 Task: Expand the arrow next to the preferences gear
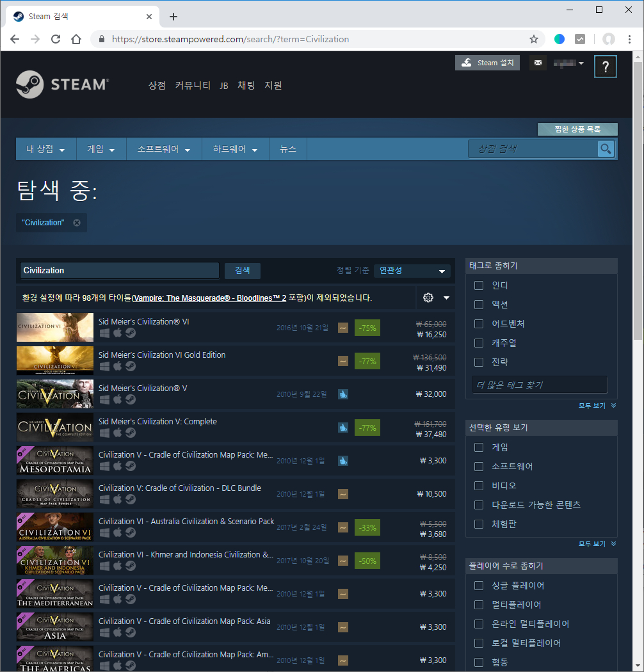(x=446, y=298)
